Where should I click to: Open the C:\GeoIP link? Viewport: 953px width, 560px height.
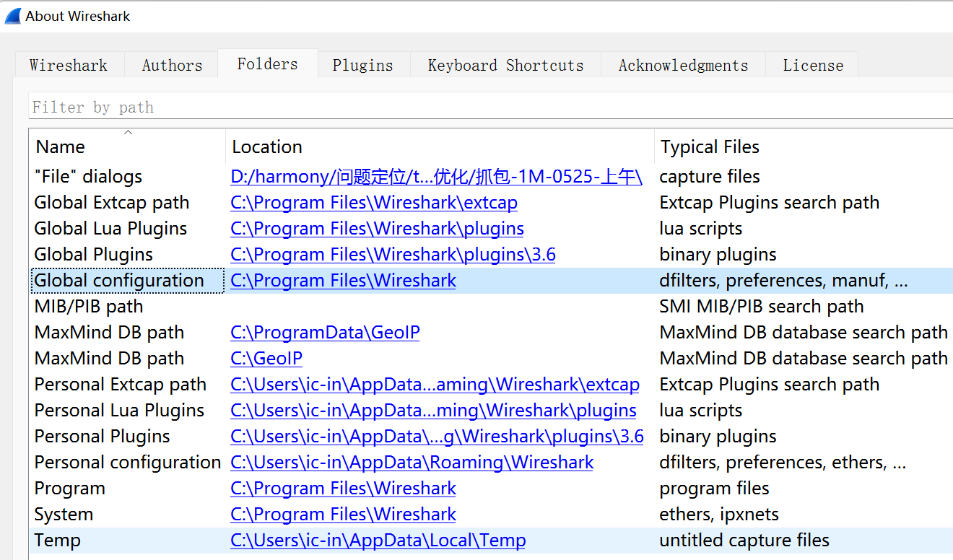coord(266,359)
